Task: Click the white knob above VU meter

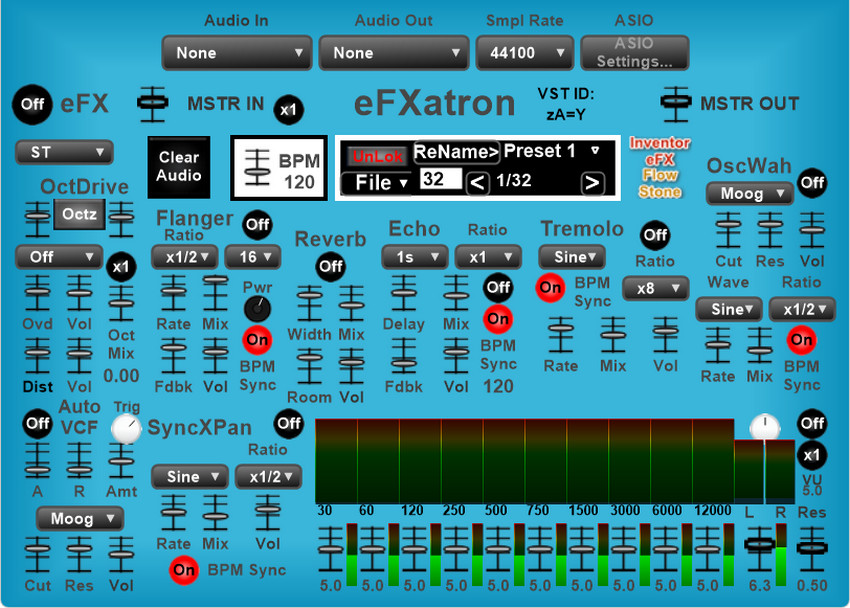Action: [x=764, y=426]
